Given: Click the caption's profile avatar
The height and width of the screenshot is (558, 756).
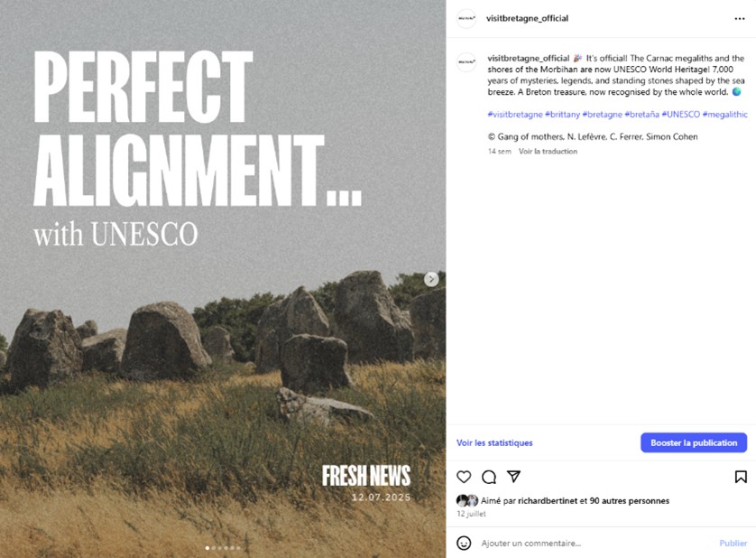Looking at the screenshot, I should pos(466,63).
